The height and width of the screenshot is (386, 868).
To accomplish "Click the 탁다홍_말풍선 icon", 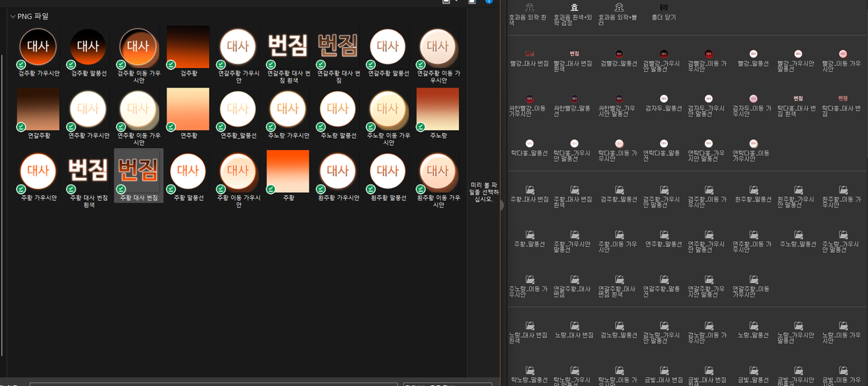I will coord(529,143).
